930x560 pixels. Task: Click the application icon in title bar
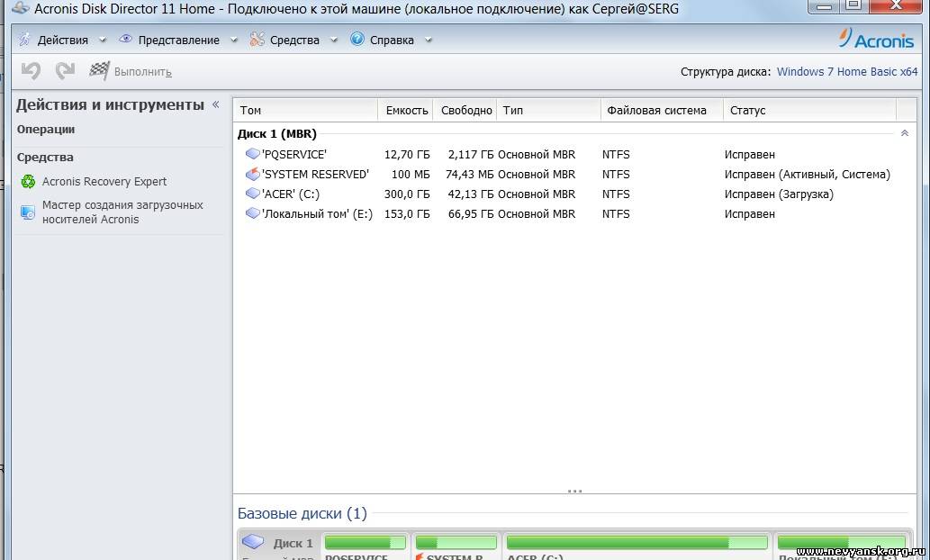pyautogui.click(x=20, y=8)
